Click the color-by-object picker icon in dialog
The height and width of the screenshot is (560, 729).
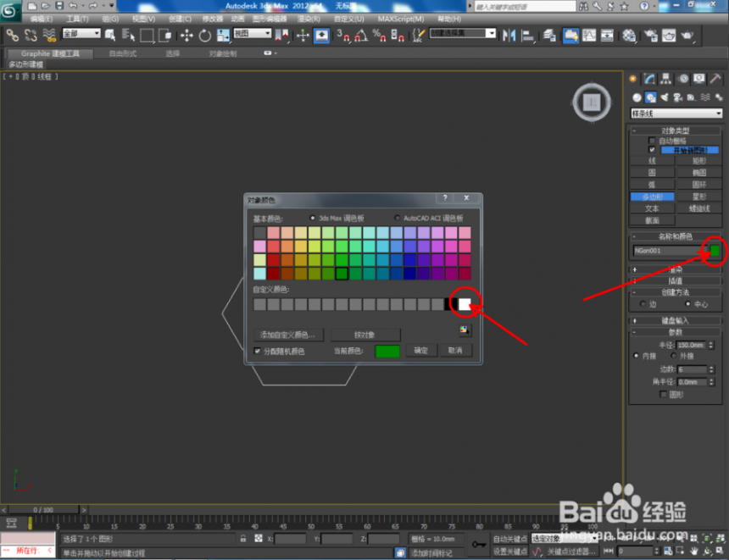coord(465,330)
